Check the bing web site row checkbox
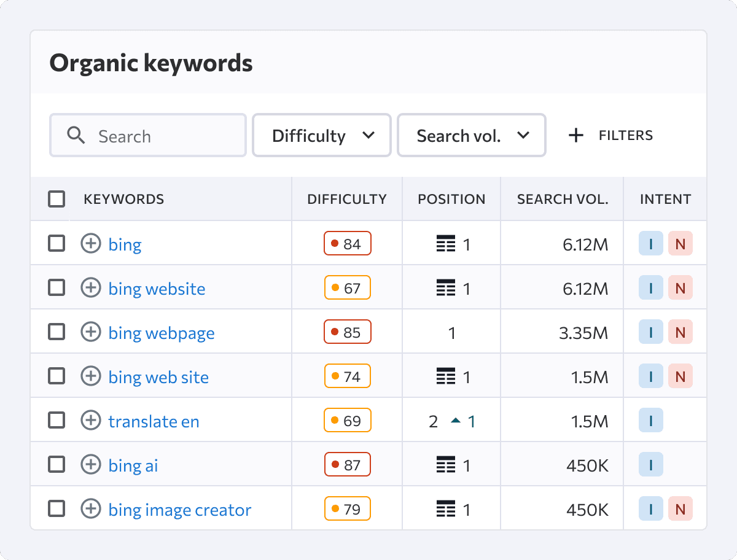This screenshot has height=560, width=737. coord(57,376)
